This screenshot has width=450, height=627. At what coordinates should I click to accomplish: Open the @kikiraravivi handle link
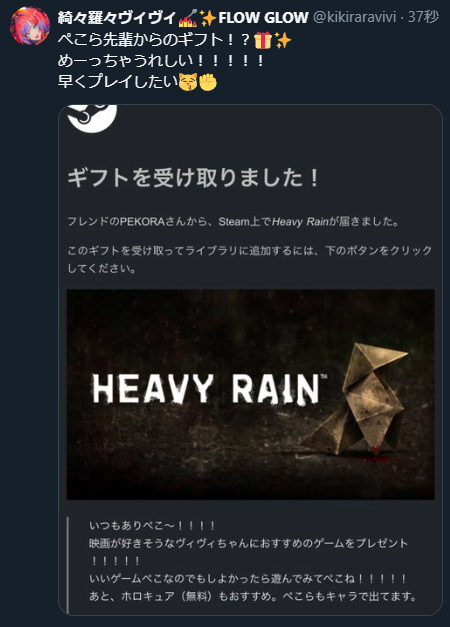click(354, 18)
